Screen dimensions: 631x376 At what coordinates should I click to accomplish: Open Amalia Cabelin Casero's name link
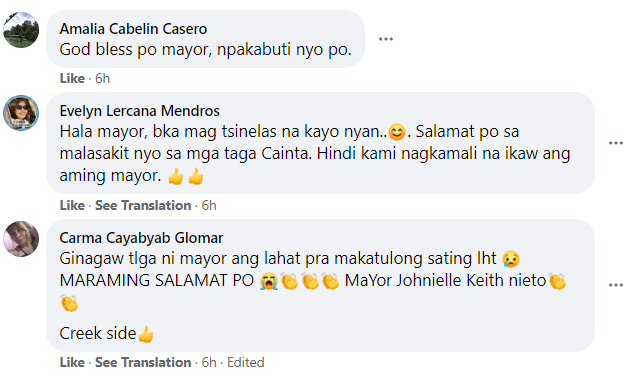[133, 29]
